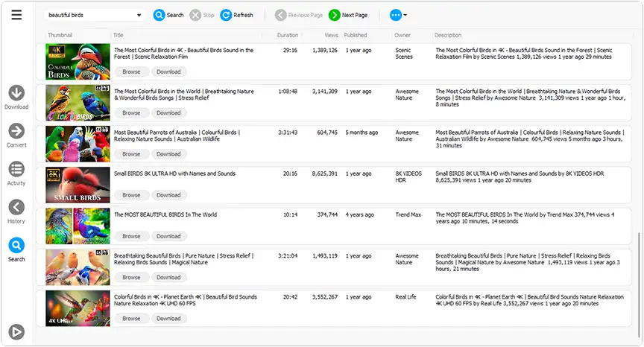Image resolution: width=644 pixels, height=347 pixels.
Task: Sort by Published column header
Action: [356, 35]
